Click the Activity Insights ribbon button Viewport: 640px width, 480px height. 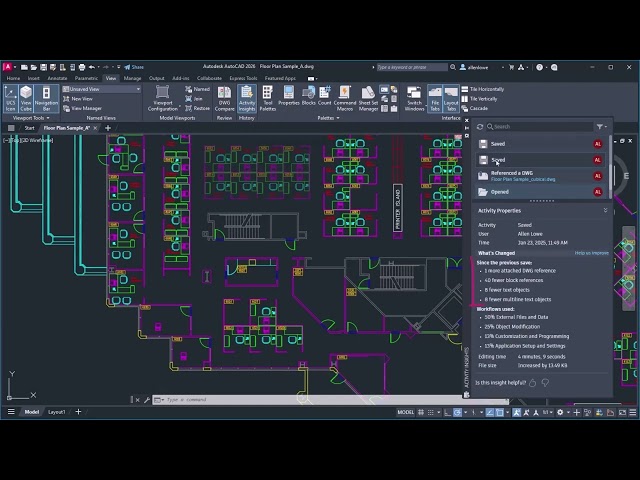click(x=247, y=98)
